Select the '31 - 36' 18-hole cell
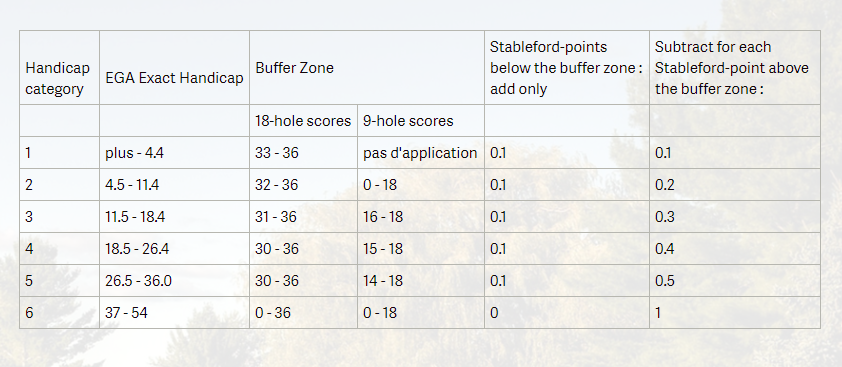 coord(303,217)
